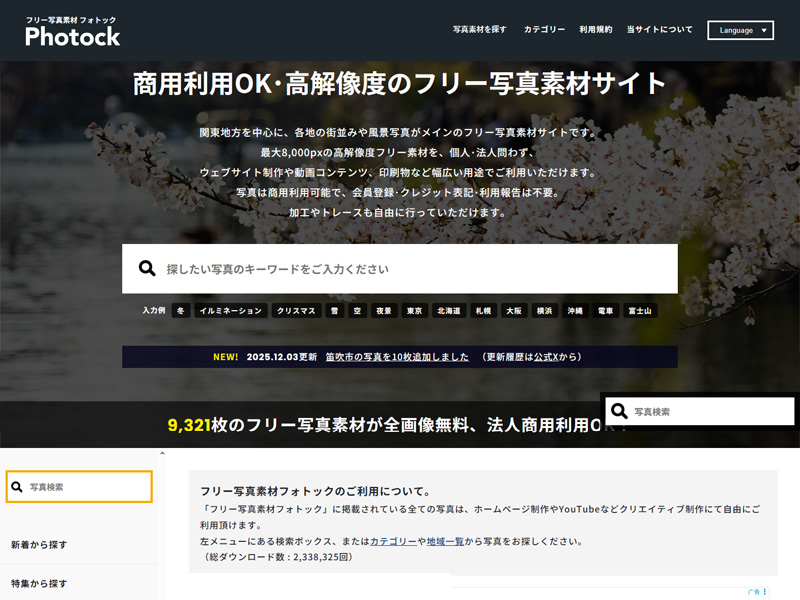Image resolution: width=800 pixels, height=600 pixels.
Task: Select the イルミネーション example tag
Action: pos(231,311)
